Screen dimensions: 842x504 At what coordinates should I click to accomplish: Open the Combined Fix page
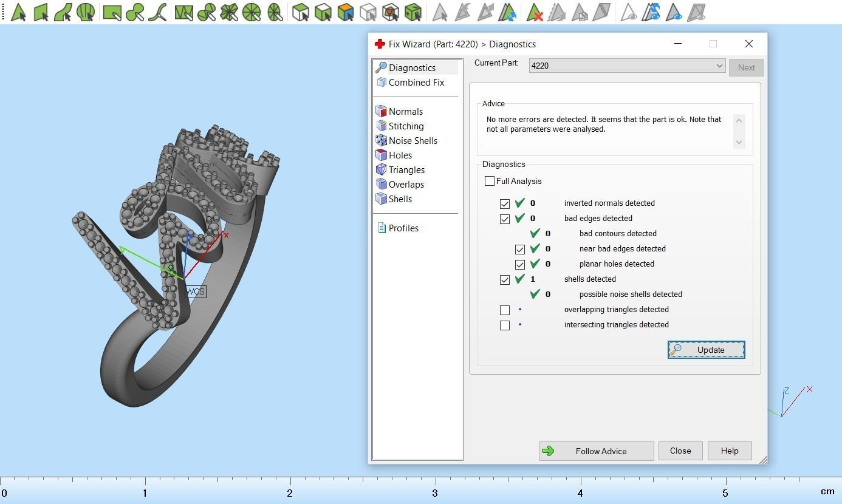[x=416, y=82]
